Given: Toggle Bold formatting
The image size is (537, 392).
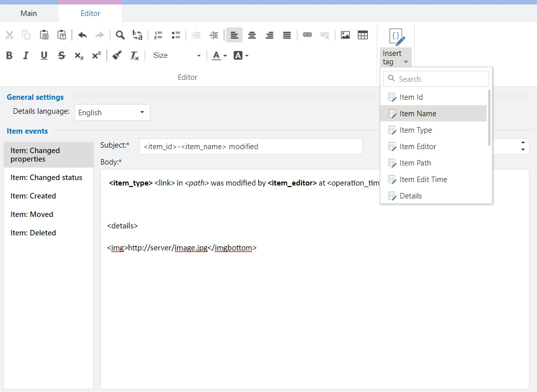Looking at the screenshot, I should [9, 55].
